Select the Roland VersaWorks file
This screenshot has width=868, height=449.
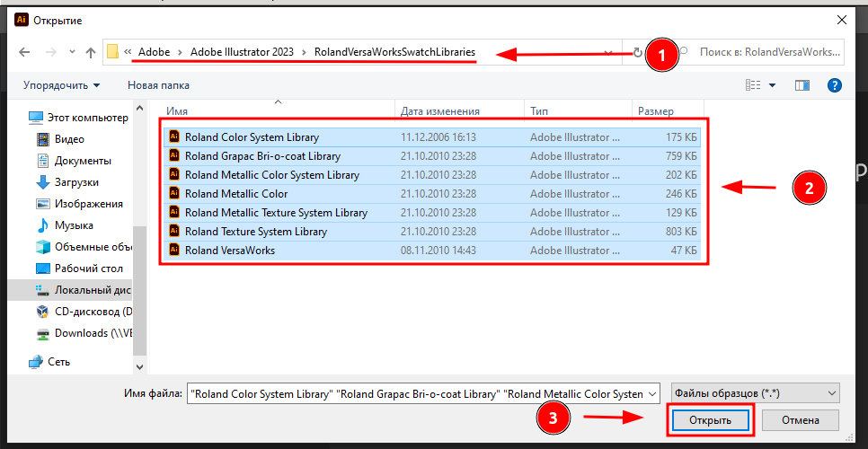[229, 251]
